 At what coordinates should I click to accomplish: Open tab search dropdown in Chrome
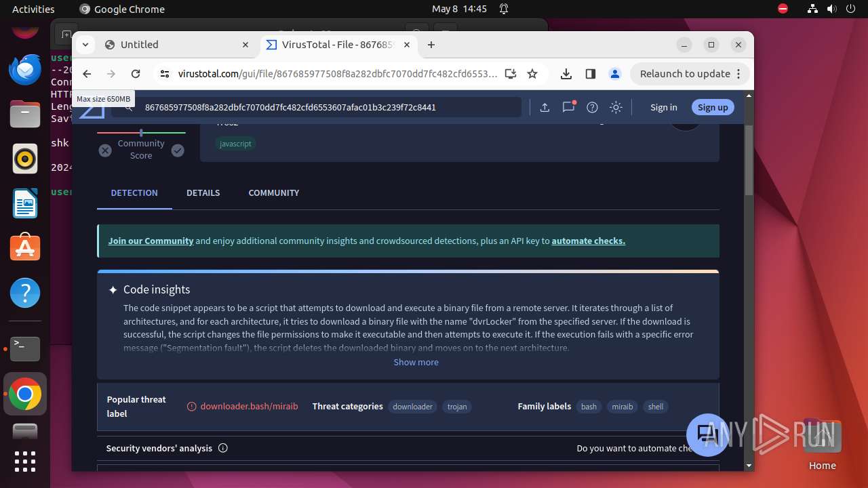coord(85,45)
